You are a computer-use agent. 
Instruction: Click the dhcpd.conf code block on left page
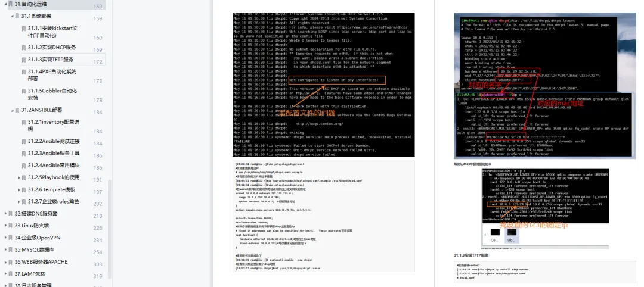324,216
